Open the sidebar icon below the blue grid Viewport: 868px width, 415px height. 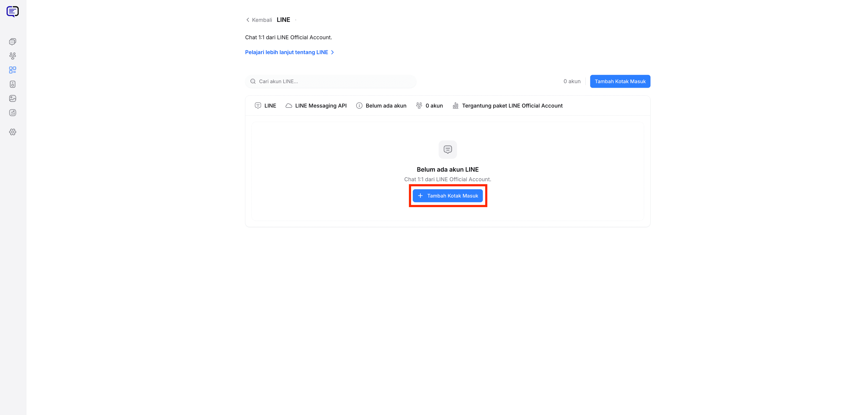tap(12, 84)
